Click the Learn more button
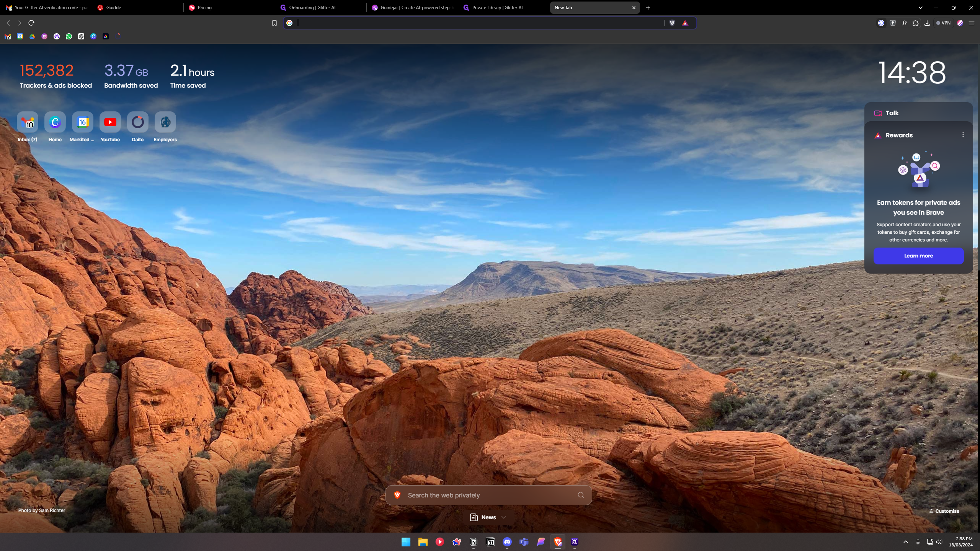Screen dimensions: 980x551 coord(918,256)
